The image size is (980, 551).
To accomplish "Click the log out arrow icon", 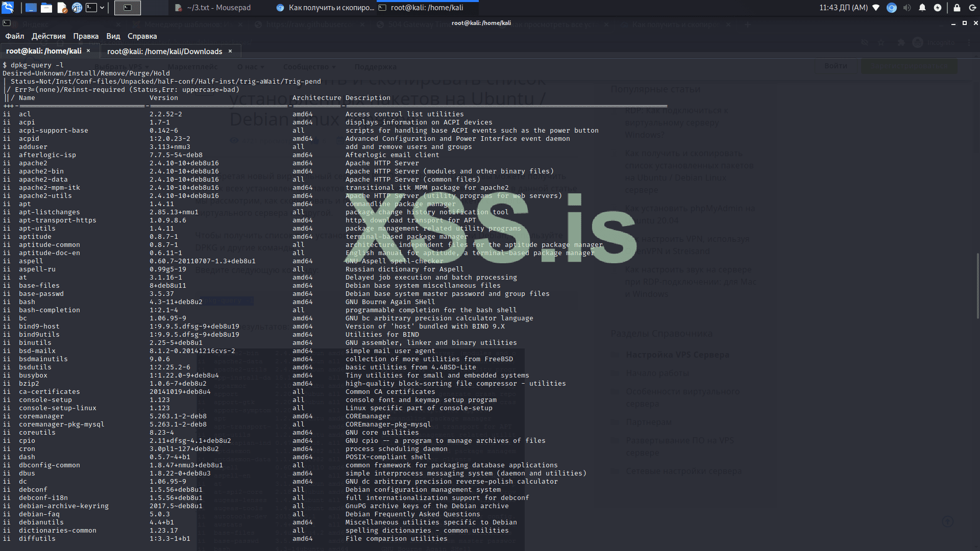I will click(973, 8).
